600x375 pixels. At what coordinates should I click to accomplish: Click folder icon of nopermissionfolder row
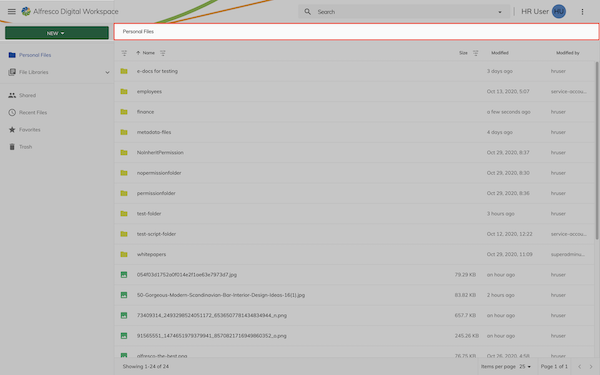click(124, 173)
